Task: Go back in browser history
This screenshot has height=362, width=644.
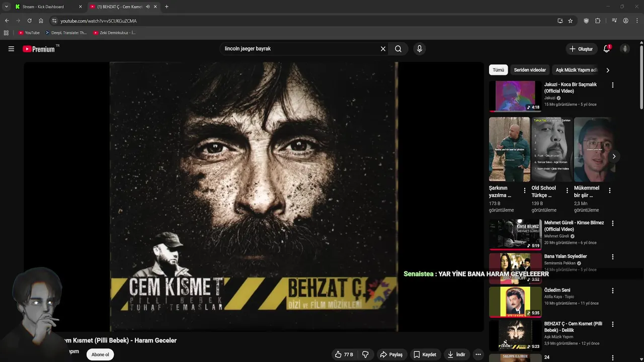Action: tap(7, 21)
